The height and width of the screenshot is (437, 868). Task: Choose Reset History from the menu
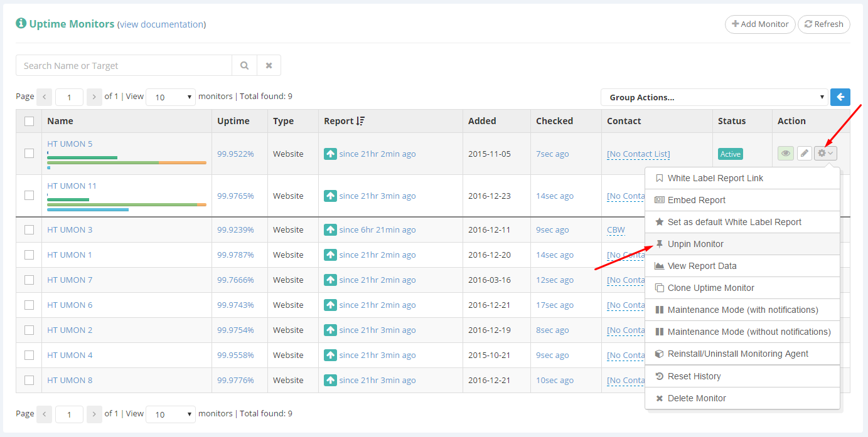point(742,376)
